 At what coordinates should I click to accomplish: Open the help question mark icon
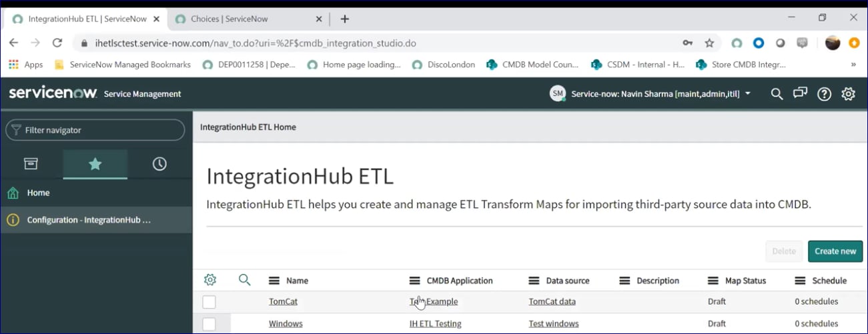click(x=825, y=94)
